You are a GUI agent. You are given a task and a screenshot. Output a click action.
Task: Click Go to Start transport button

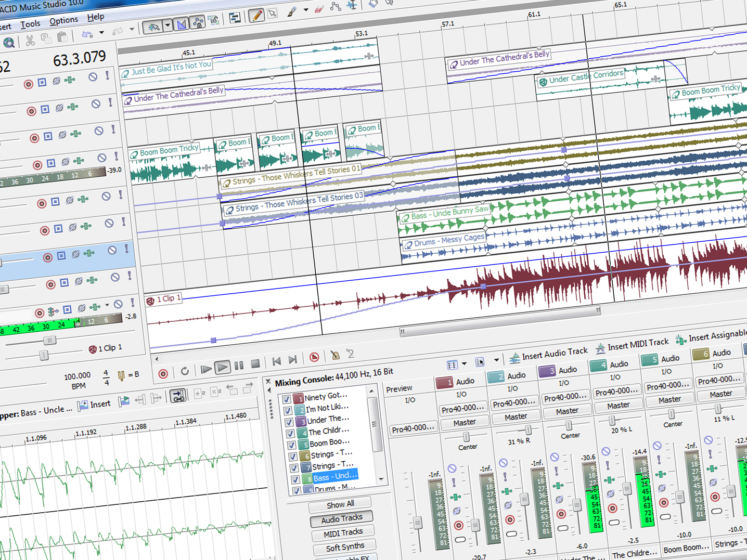(276, 361)
